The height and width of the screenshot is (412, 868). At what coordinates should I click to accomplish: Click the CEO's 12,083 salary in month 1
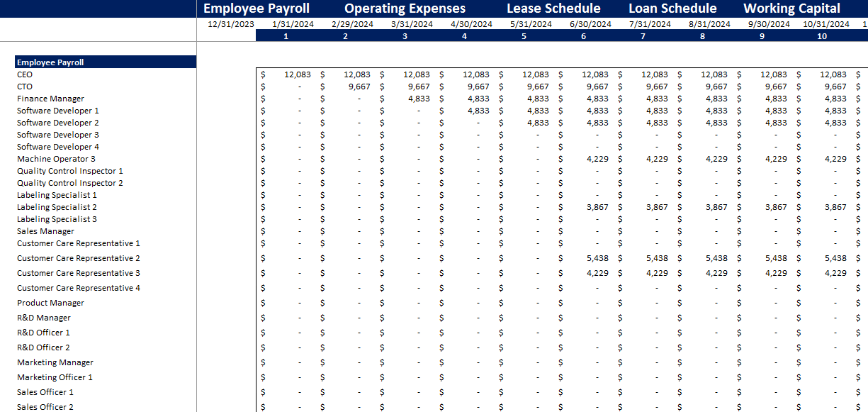point(298,74)
